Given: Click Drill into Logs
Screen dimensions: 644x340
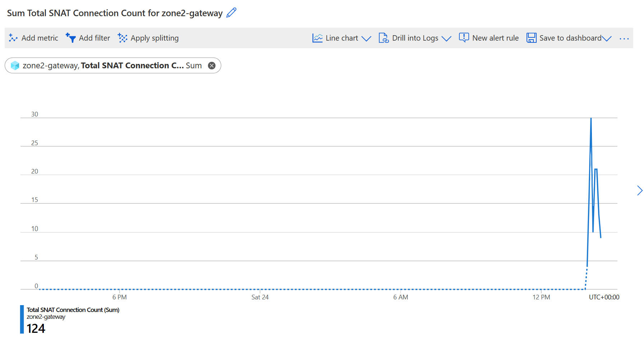Looking at the screenshot, I should pyautogui.click(x=415, y=38).
